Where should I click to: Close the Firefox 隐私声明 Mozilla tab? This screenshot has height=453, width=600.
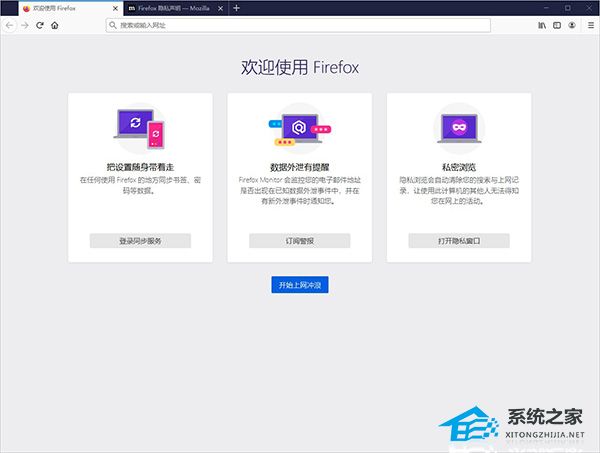(220, 8)
